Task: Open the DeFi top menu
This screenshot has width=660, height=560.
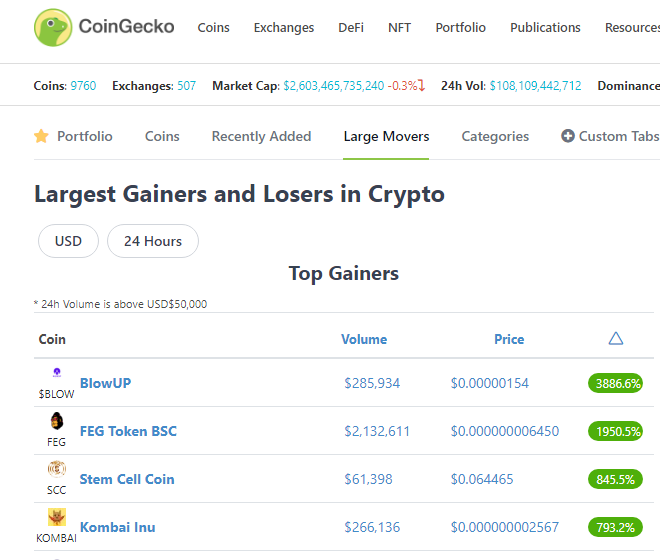Action: [x=351, y=28]
